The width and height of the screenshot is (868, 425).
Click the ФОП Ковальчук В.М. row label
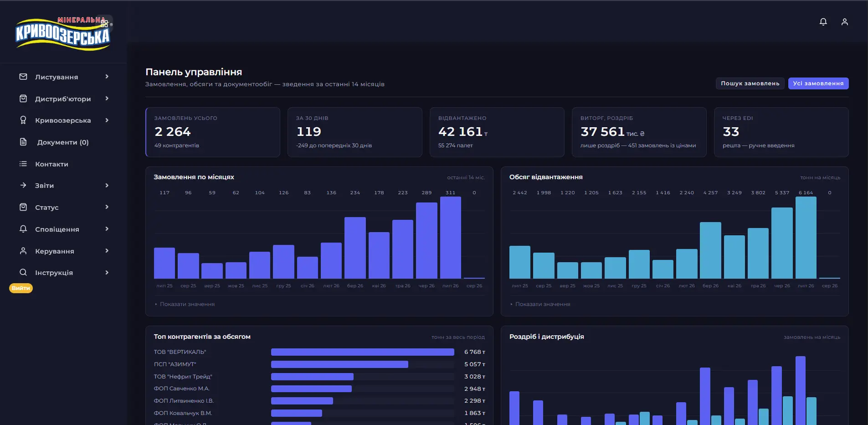coord(183,413)
